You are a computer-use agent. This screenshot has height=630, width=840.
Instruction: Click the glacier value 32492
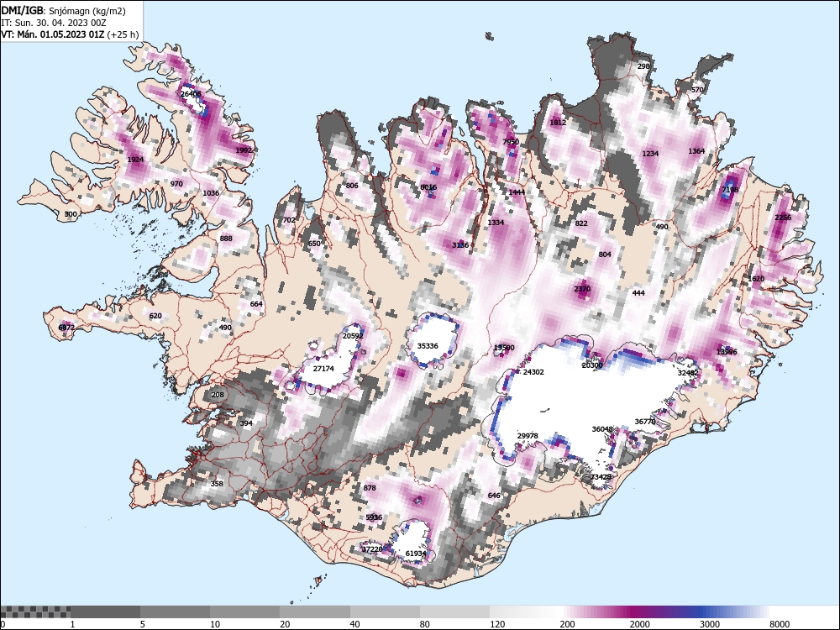click(x=688, y=373)
